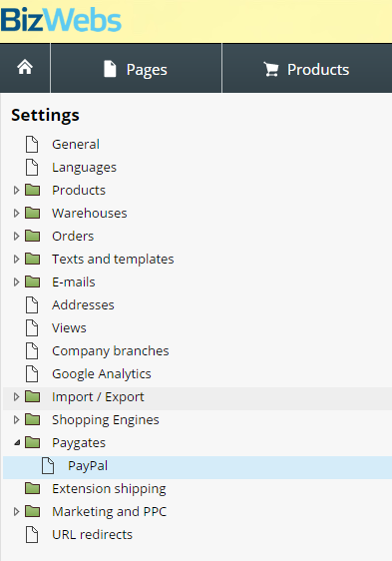Click the General document icon
This screenshot has height=561, width=392.
tap(32, 144)
